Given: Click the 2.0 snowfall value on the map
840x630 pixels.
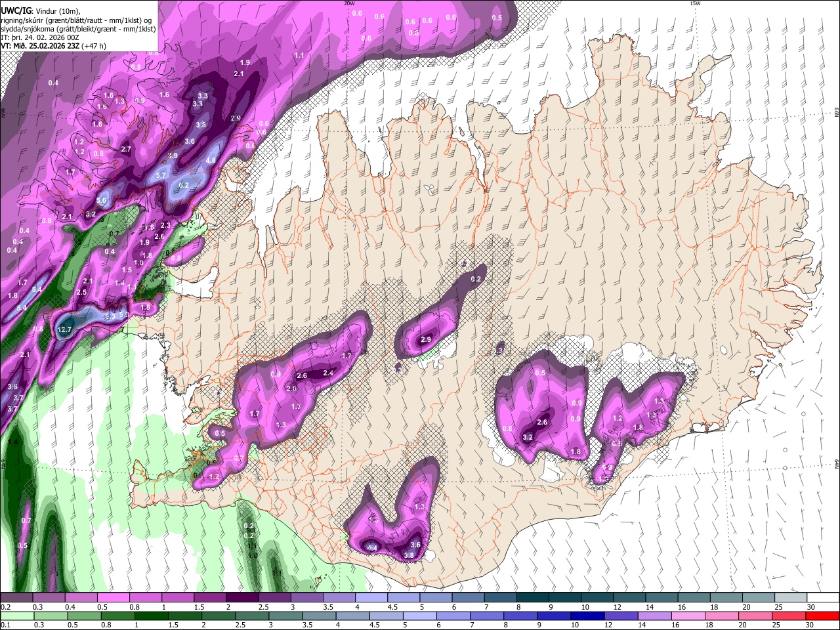Looking at the screenshot, I should 291,388.
